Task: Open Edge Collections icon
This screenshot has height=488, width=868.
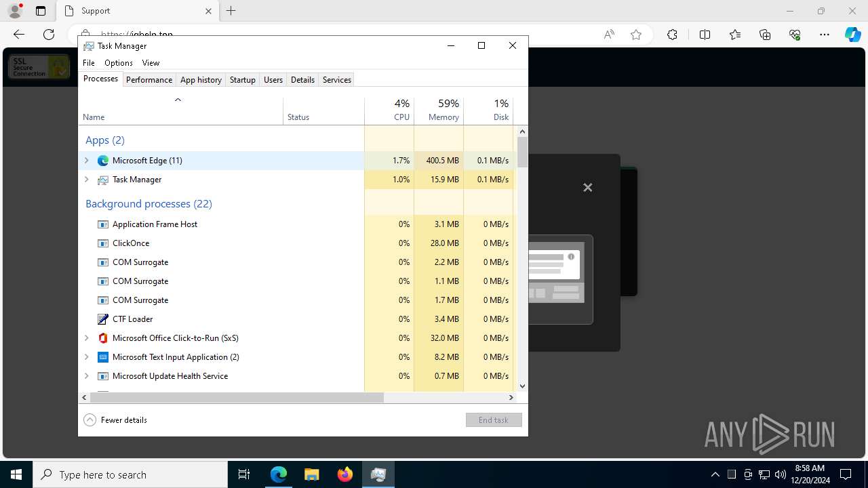Action: point(765,35)
